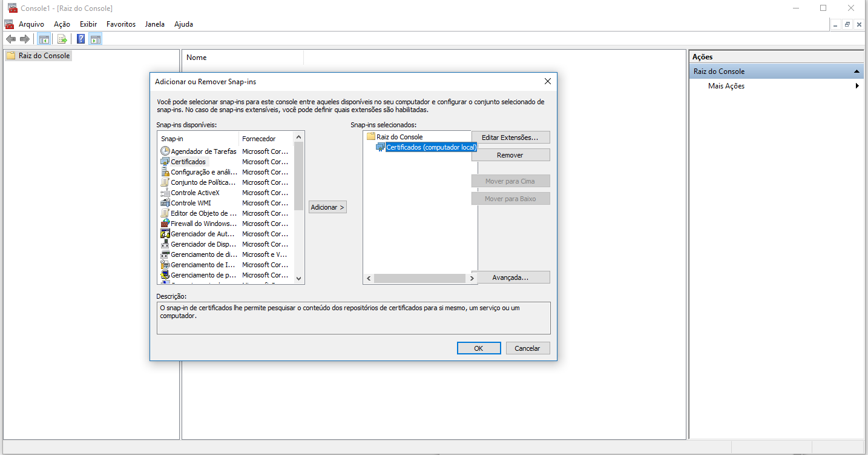Screen dimensions: 868x455
Task: Click the Editor de Objeto snap-in icon
Action: [x=165, y=213]
